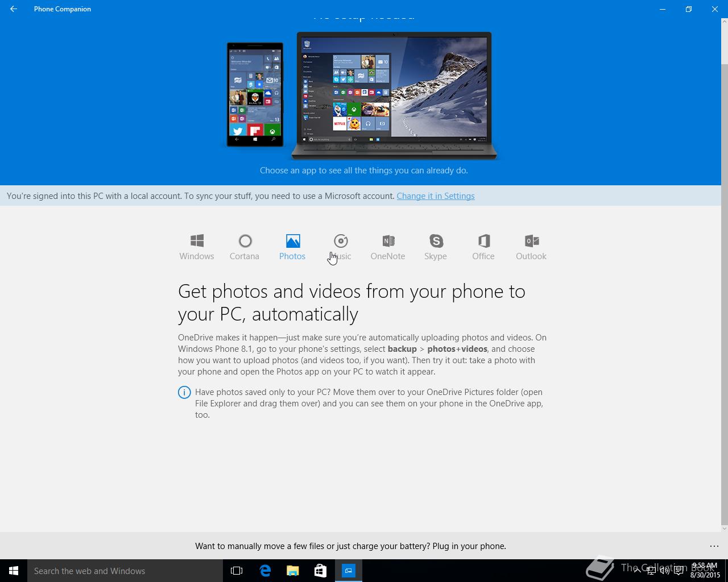This screenshot has height=582, width=728.
Task: Click Phone Companion taskbar icon
Action: point(349,571)
